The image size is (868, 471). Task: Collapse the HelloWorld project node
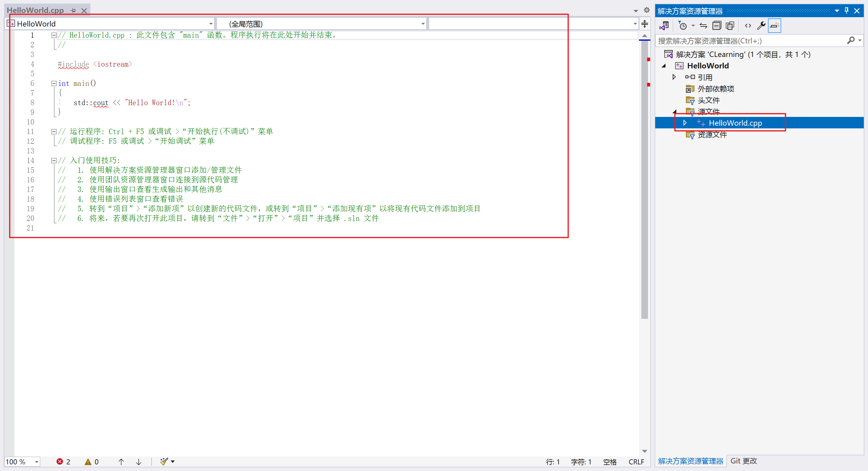coord(664,66)
